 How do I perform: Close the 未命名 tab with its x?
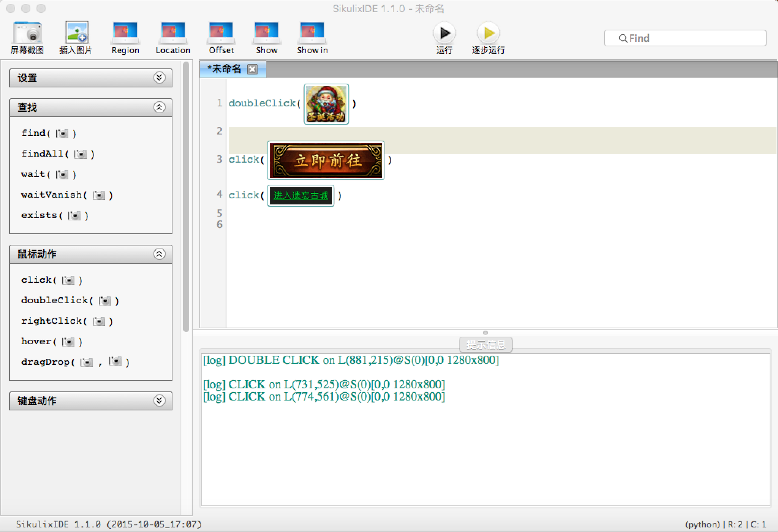point(252,69)
